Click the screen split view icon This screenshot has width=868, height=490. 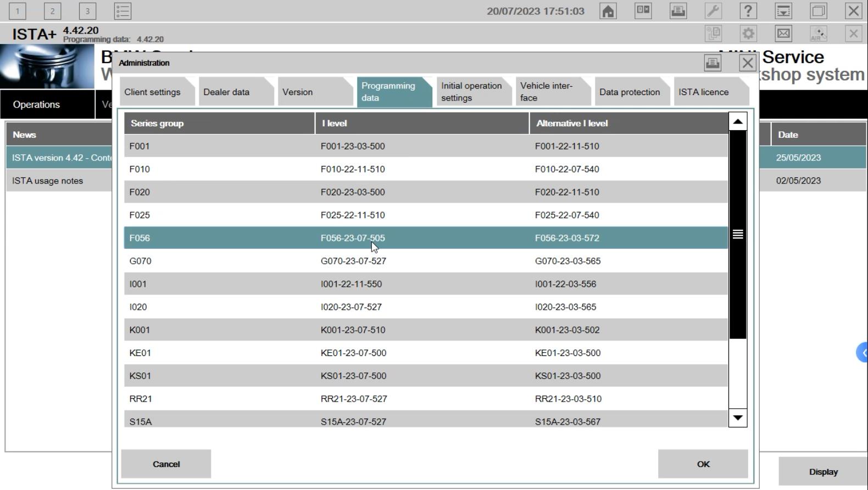643,11
